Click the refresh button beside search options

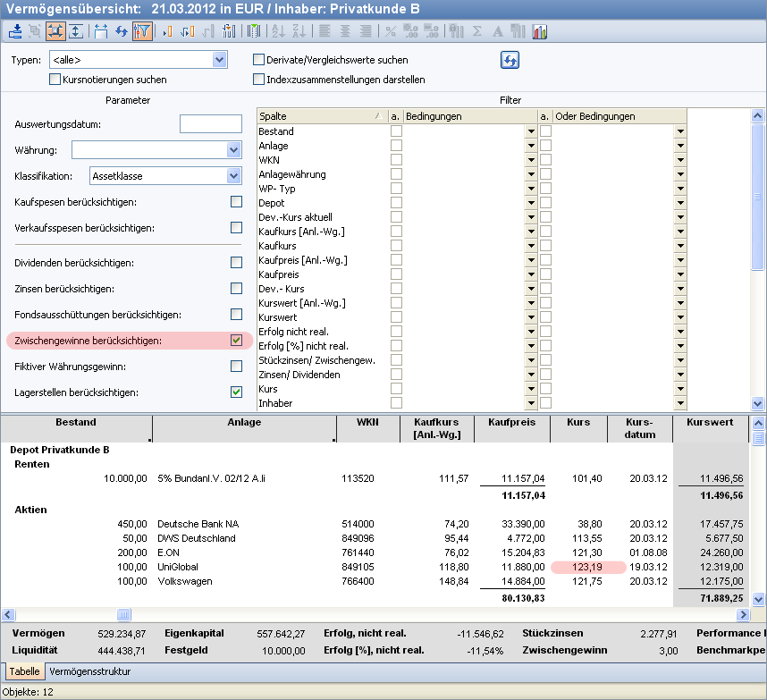point(510,60)
